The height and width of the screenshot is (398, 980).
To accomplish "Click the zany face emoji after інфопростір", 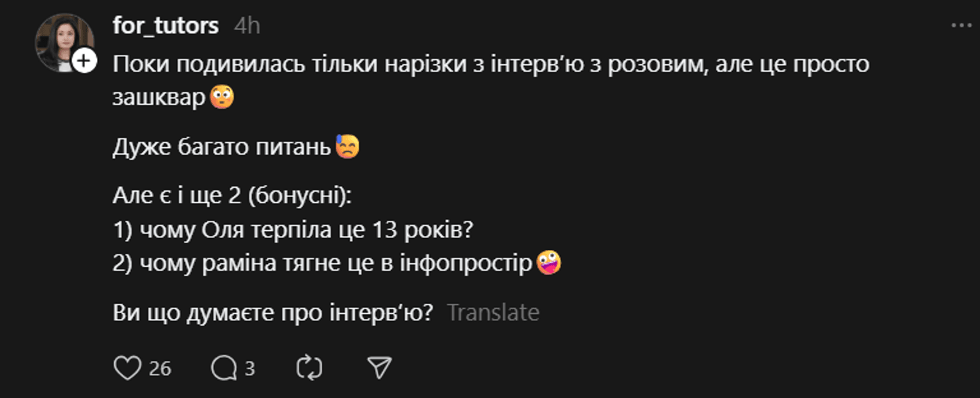I will tap(549, 263).
